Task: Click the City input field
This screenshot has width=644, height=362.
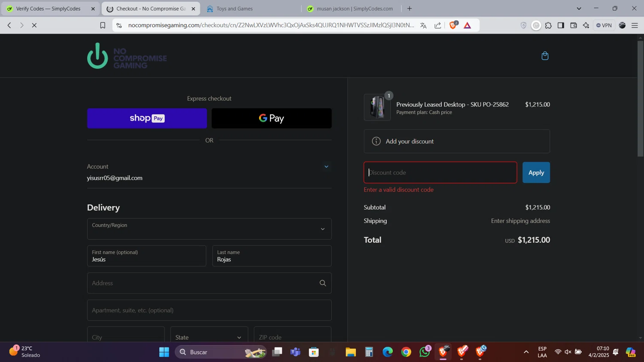Action: [x=126, y=335]
